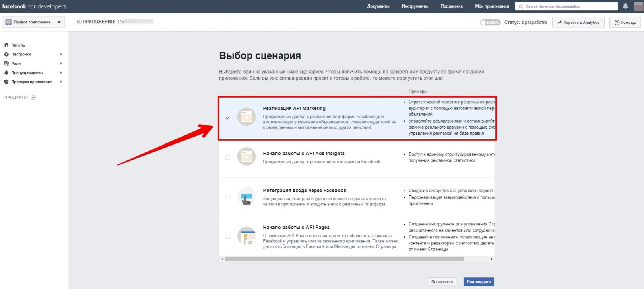Click the ПРОДУКТЫ section label
This screenshot has width=644, height=289.
pos(16,97)
